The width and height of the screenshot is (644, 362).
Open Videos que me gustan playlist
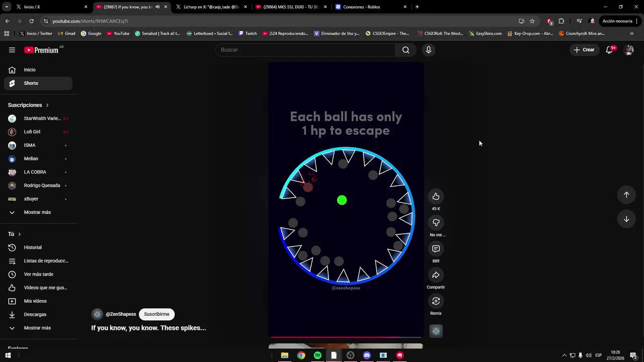pyautogui.click(x=38, y=288)
